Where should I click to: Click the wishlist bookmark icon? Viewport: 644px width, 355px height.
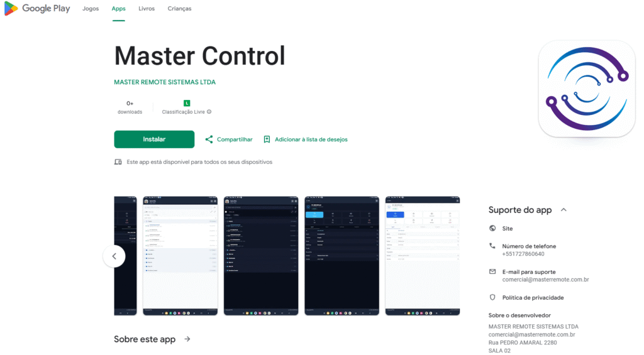[267, 139]
